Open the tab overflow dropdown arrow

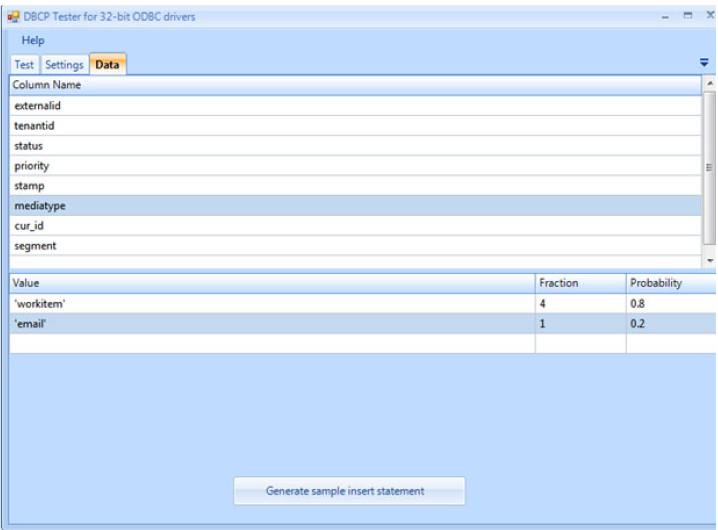pyautogui.click(x=703, y=63)
